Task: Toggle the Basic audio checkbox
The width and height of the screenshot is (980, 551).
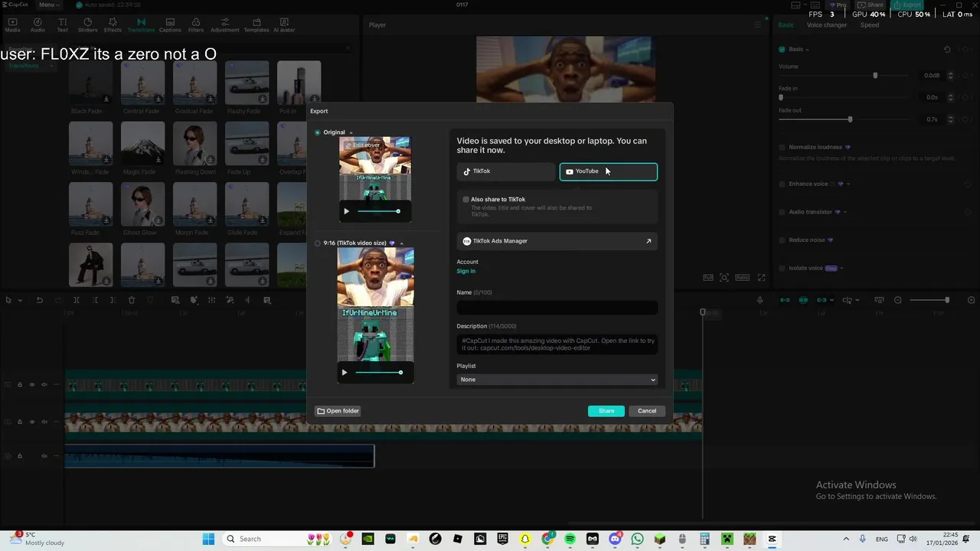Action: pos(782,49)
